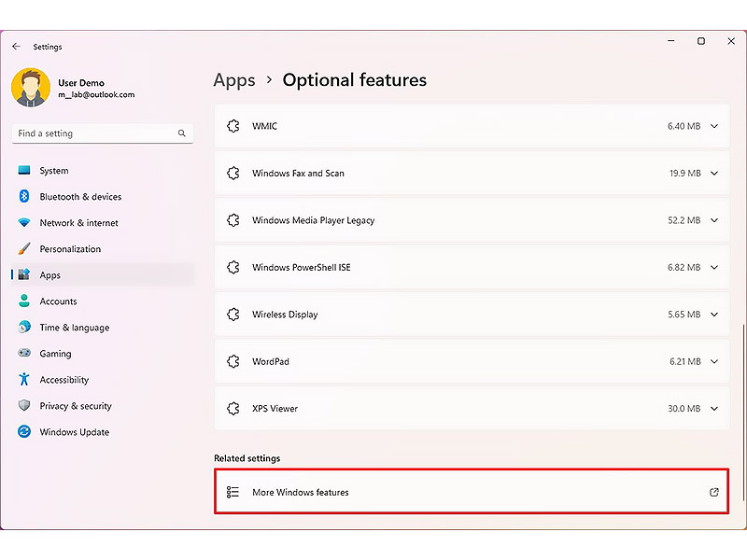Open Time & language in the sidebar
The image size is (747, 560).
103,328
